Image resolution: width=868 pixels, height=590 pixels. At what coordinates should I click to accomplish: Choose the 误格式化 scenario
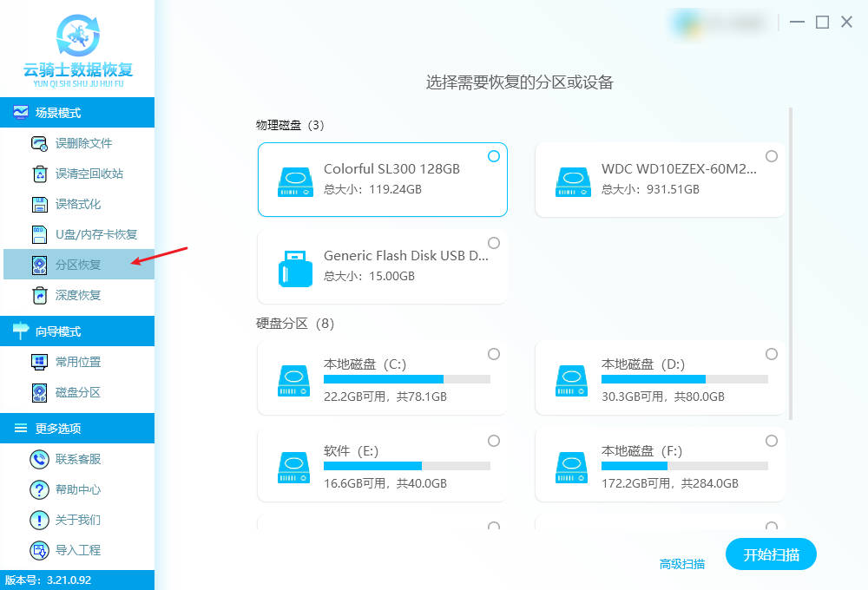(x=79, y=204)
